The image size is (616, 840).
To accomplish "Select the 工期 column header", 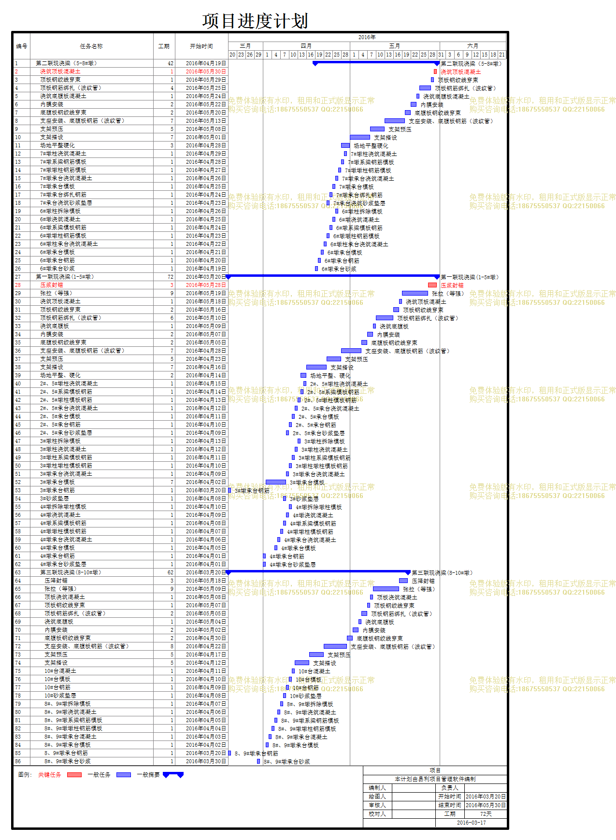I will point(164,46).
